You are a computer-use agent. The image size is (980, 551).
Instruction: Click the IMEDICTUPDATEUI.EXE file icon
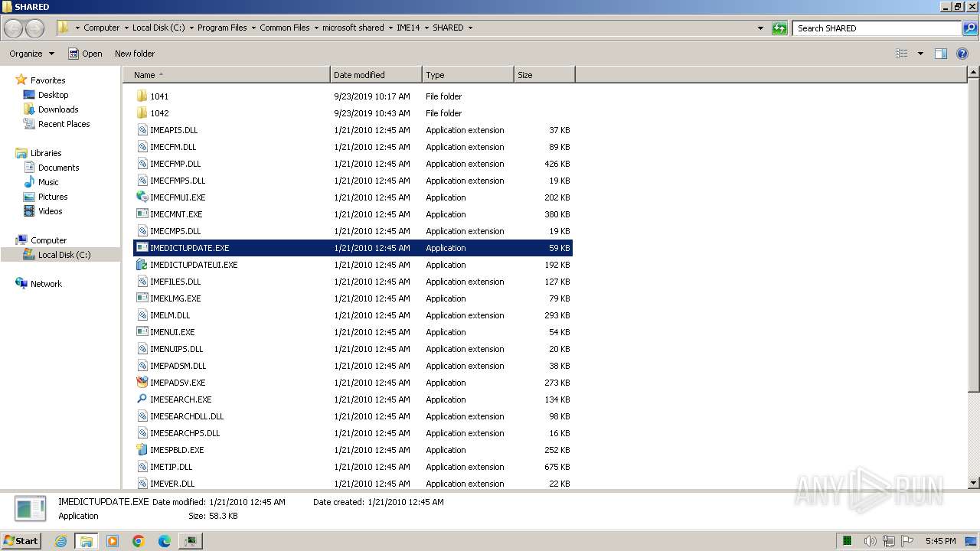142,265
